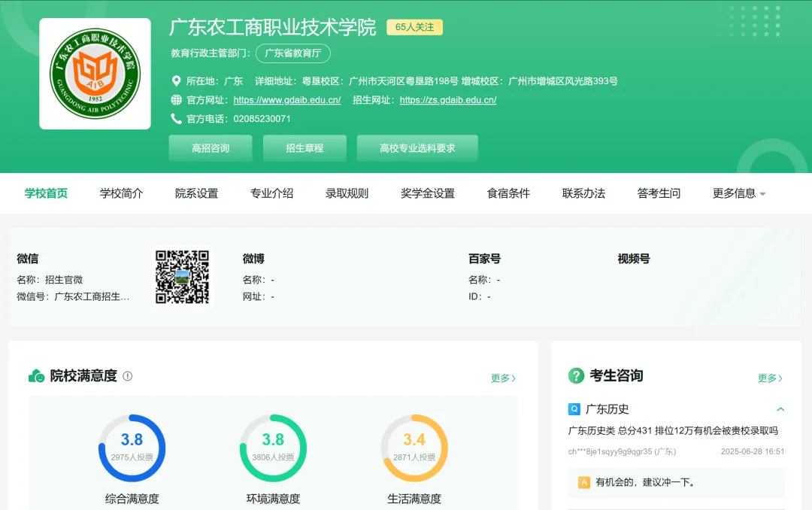Click the green thumbs-up 院校满意度 icon
Image resolution: width=812 pixels, height=510 pixels.
point(36,376)
